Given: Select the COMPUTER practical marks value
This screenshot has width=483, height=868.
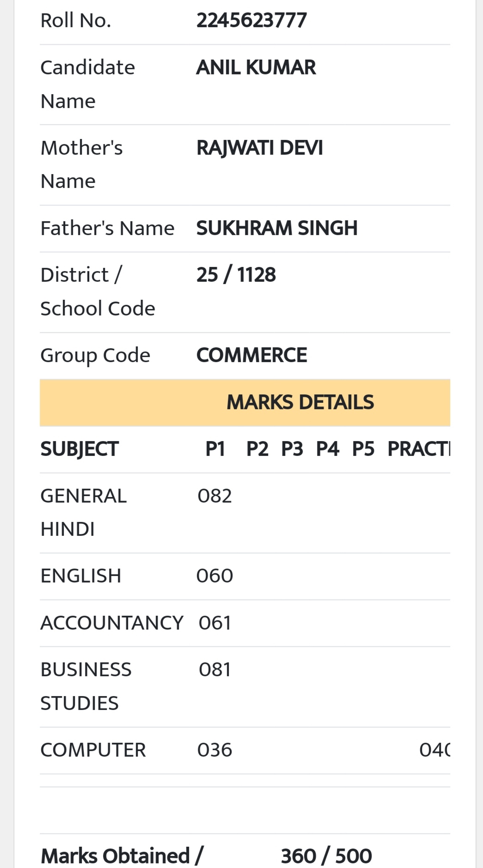Looking at the screenshot, I should (x=435, y=750).
